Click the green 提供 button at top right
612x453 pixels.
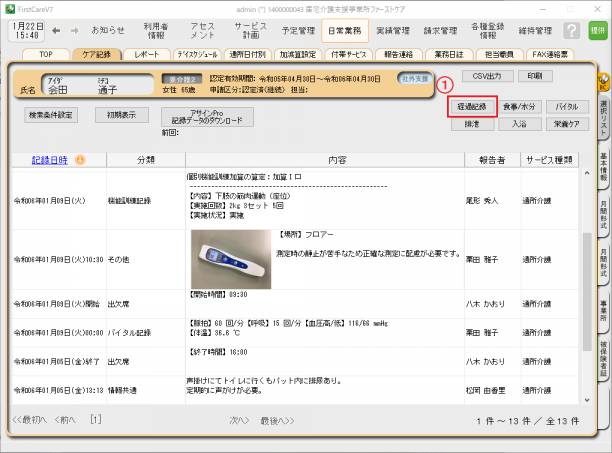[x=597, y=31]
